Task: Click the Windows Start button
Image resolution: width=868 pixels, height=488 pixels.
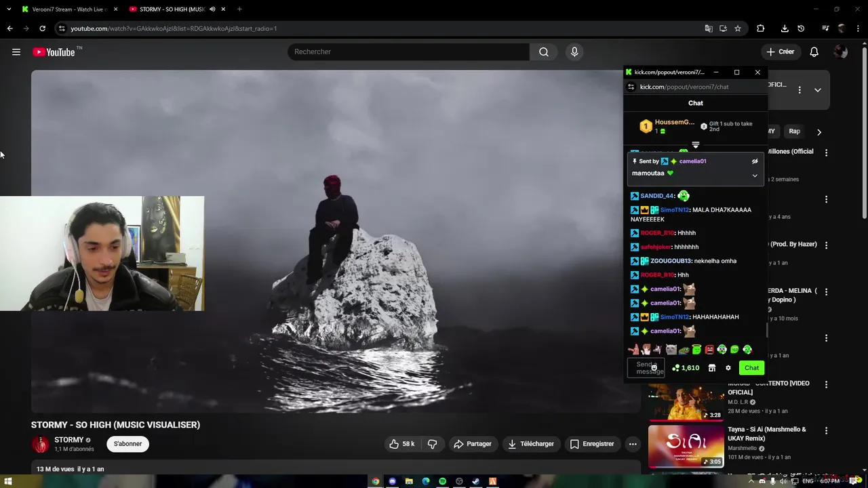Action: [x=8, y=481]
